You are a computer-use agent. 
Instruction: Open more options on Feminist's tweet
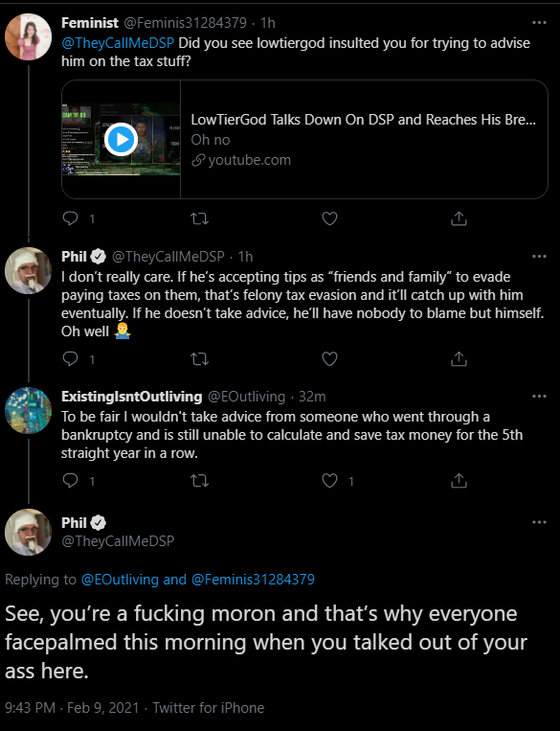(x=539, y=22)
